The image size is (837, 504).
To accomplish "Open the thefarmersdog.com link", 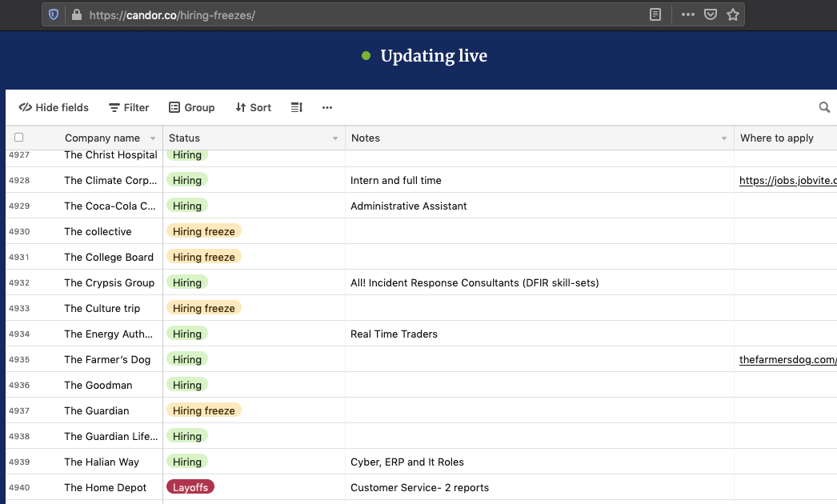I will (788, 360).
